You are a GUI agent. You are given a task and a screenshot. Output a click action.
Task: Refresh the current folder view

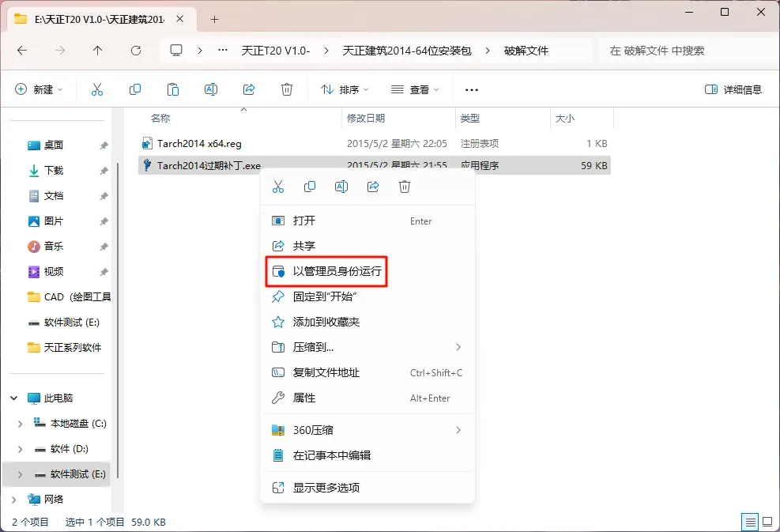[x=136, y=51]
